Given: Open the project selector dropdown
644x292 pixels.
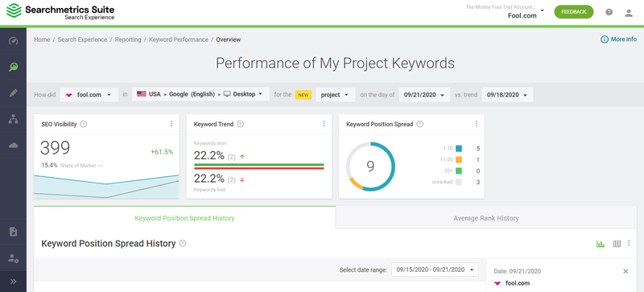Looking at the screenshot, I should [x=335, y=94].
